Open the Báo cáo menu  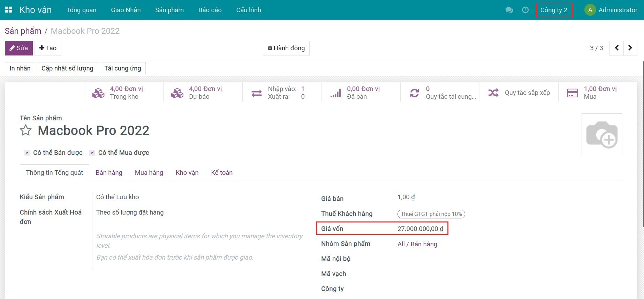pyautogui.click(x=210, y=10)
